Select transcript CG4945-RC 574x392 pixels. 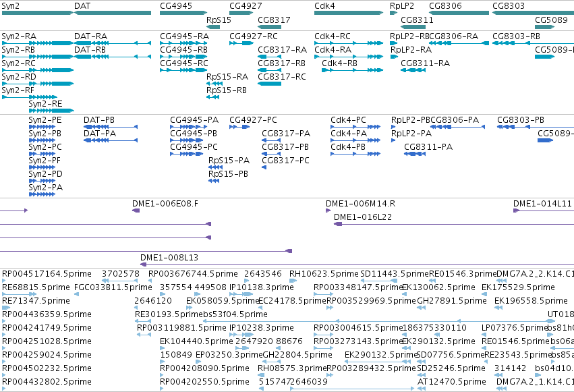(x=183, y=63)
